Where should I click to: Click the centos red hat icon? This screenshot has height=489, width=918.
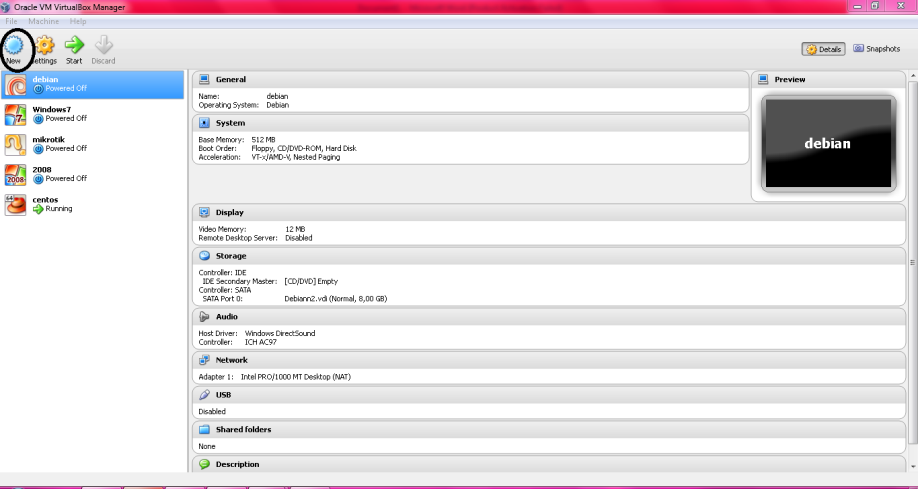click(15, 205)
